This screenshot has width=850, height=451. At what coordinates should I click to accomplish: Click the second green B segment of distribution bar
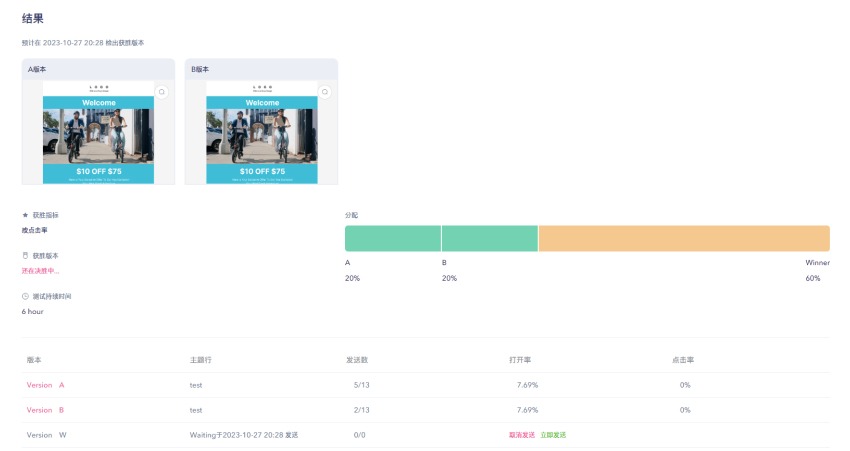tap(489, 238)
